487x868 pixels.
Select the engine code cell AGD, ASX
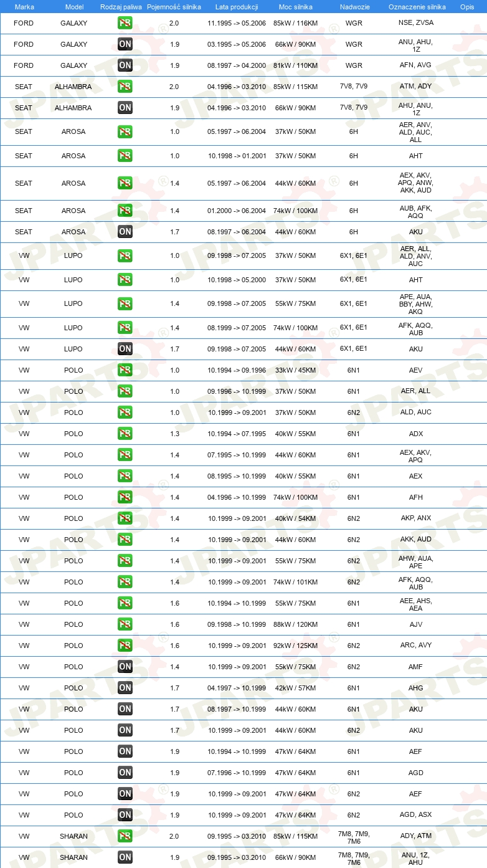415,814
